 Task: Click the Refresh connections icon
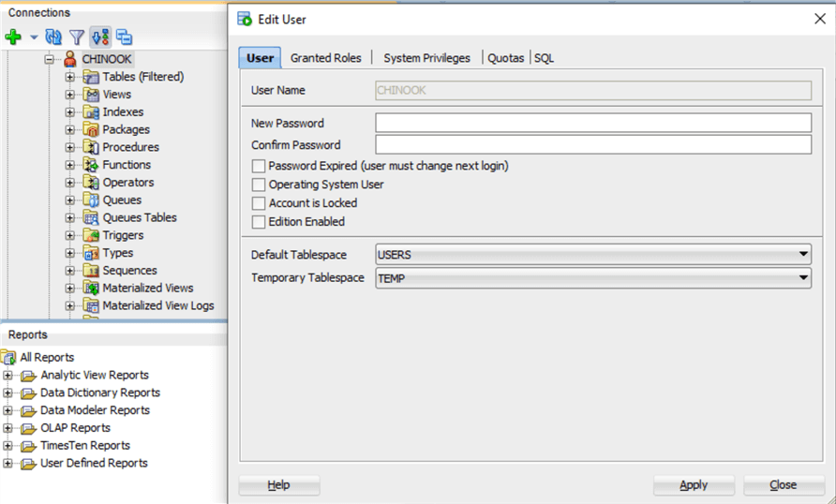point(53,37)
